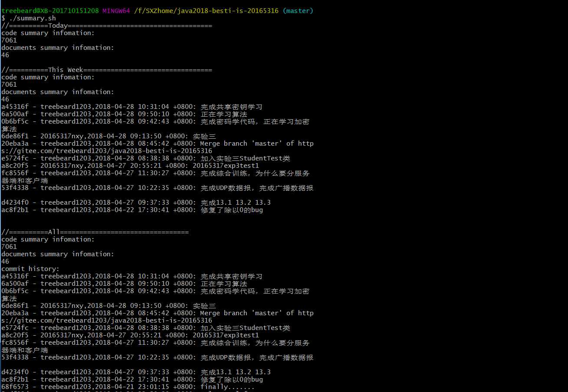Click commit 6de86f1 实验三 in This Week section

click(108, 136)
